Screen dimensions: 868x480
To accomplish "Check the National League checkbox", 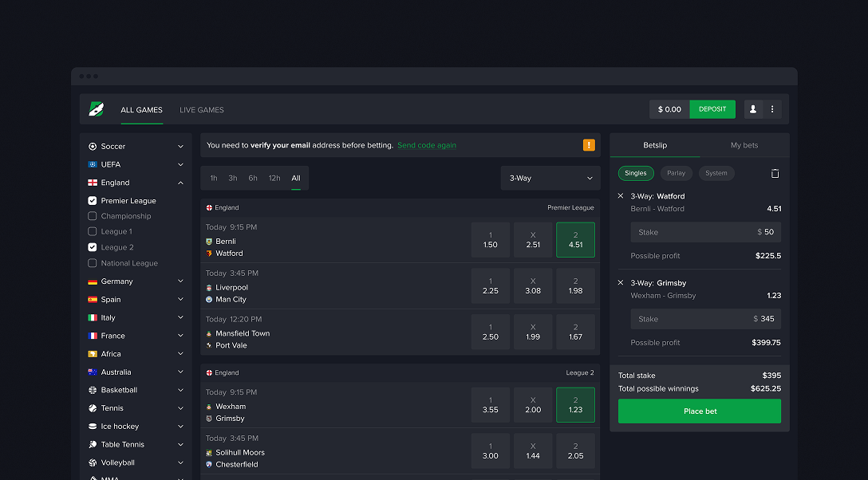I will pos(93,263).
